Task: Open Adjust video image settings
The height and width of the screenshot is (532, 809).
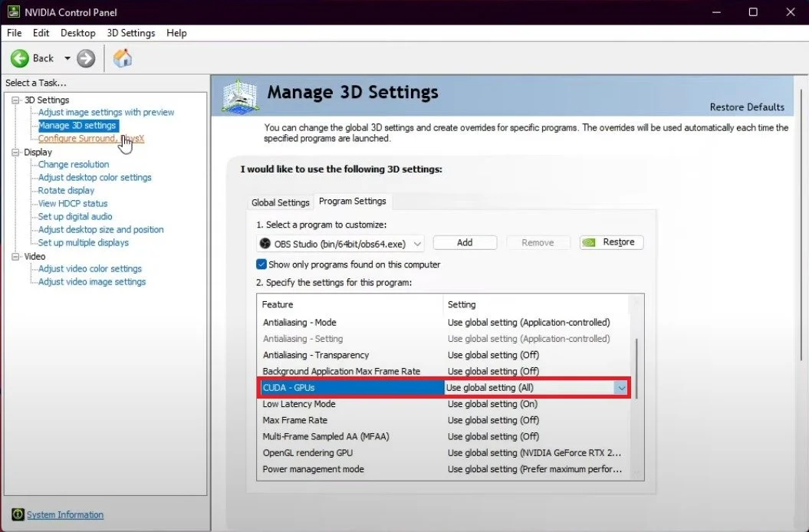Action: click(92, 282)
